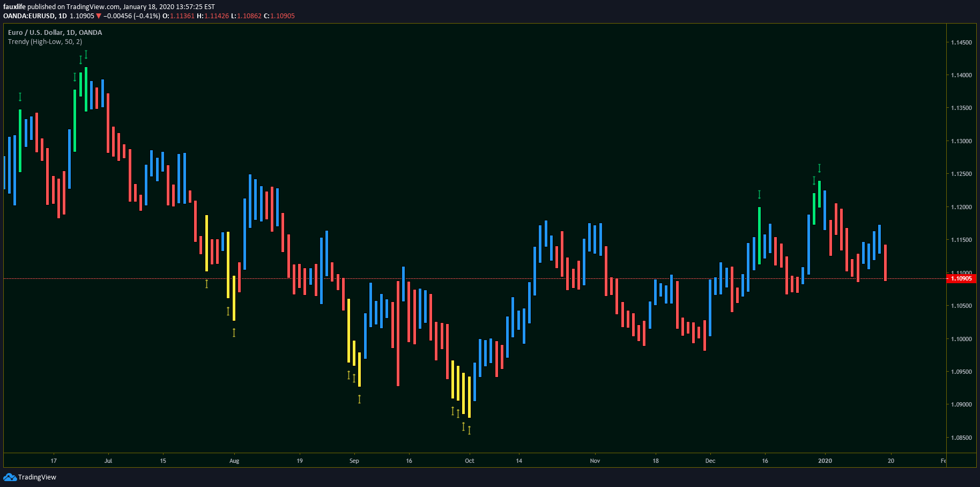
Task: Click the 1.14500 price axis label
Action: (961, 42)
